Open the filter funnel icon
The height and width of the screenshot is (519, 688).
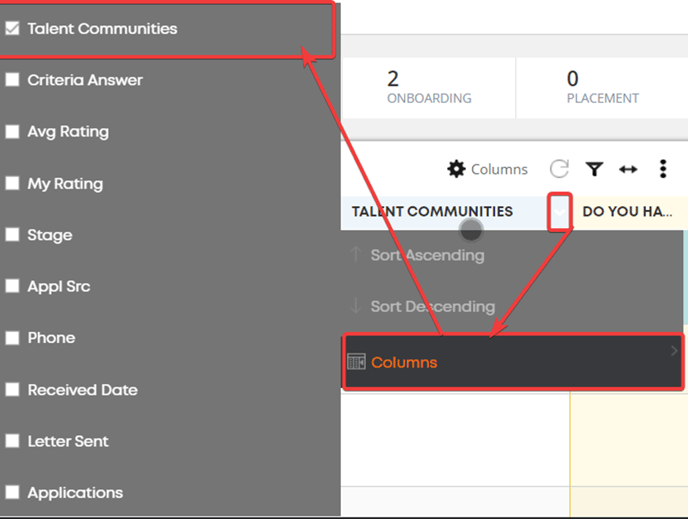(594, 169)
